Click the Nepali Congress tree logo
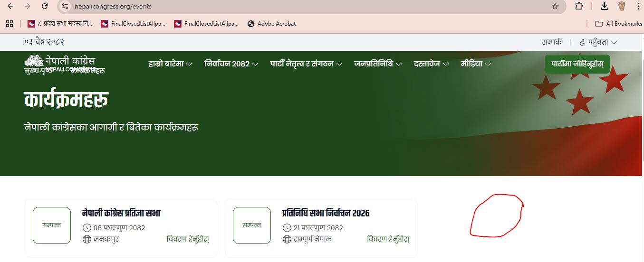 [34, 62]
